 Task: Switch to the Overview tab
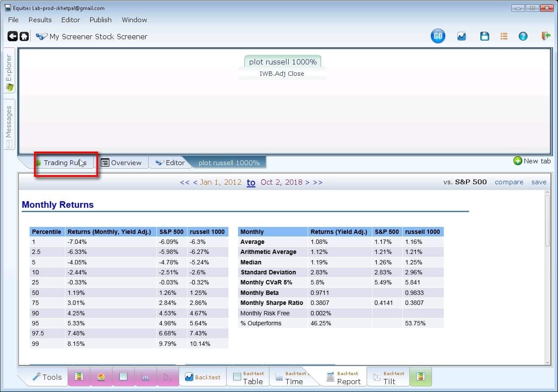pyautogui.click(x=122, y=162)
